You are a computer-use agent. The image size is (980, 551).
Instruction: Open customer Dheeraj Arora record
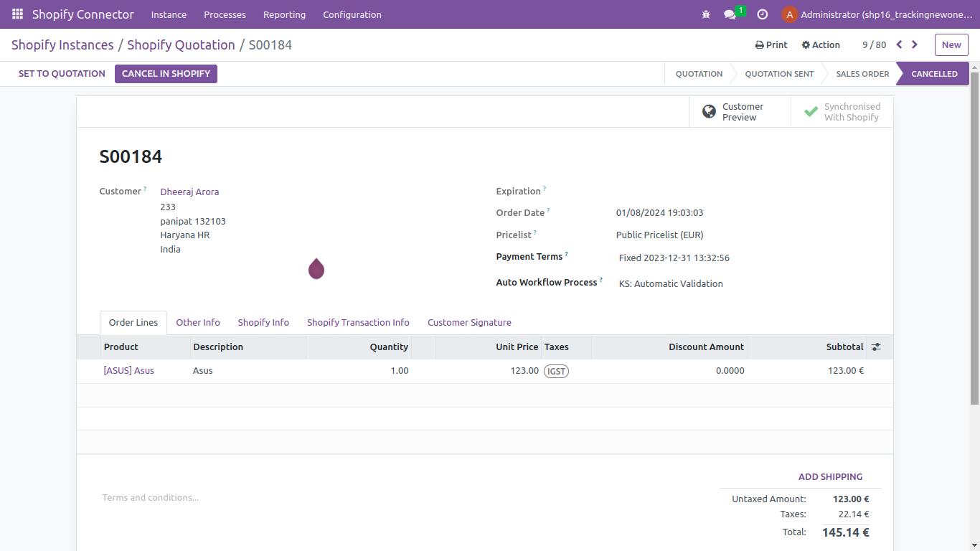tap(189, 192)
